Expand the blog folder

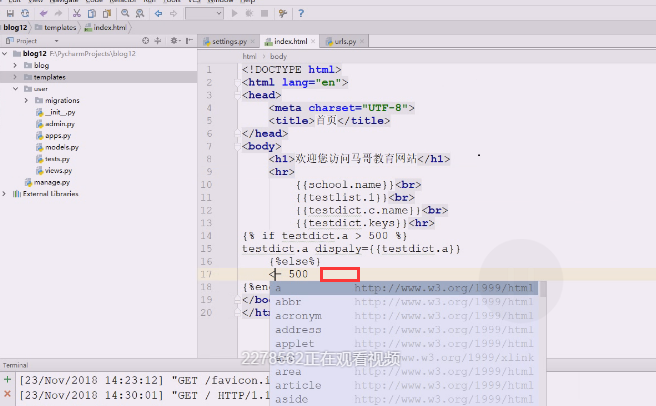tap(15, 65)
